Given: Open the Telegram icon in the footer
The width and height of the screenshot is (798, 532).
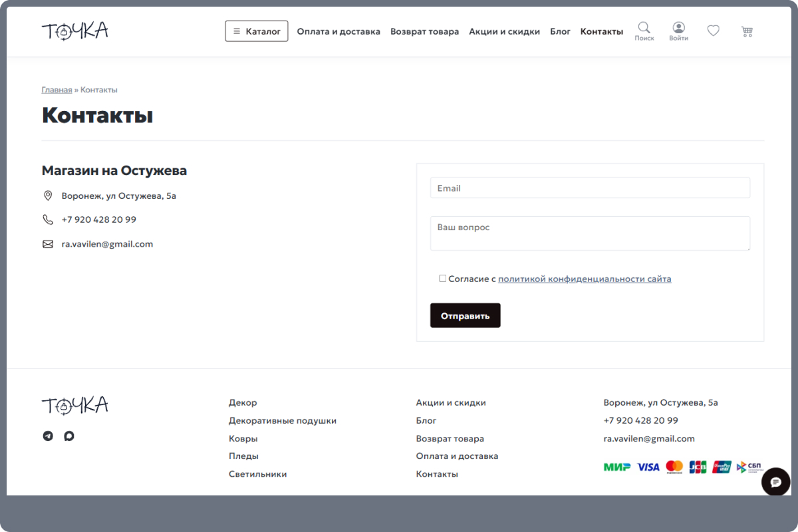Looking at the screenshot, I should [x=48, y=436].
